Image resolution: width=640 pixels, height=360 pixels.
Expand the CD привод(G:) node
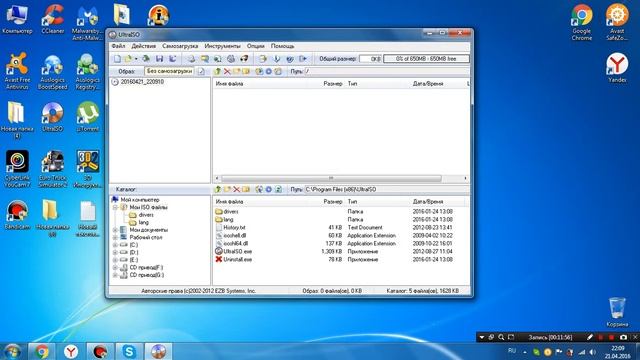[x=116, y=275]
